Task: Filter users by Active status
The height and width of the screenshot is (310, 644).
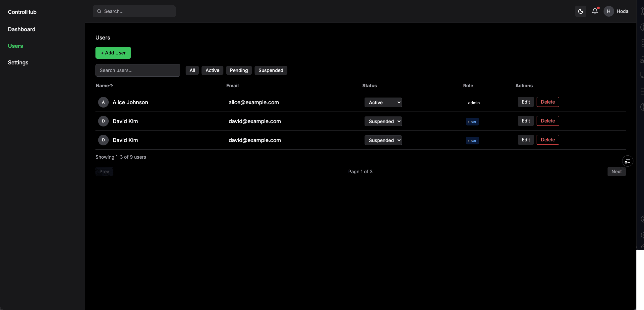Action: (212, 70)
